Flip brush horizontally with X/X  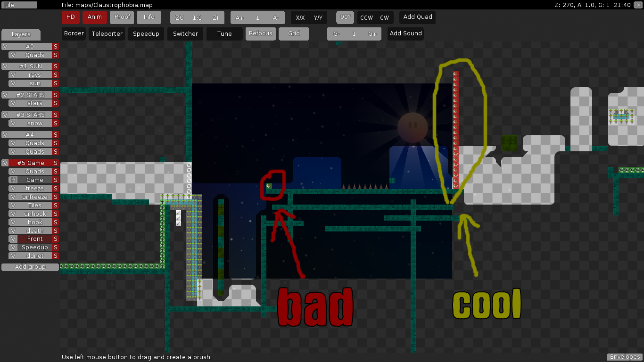(x=299, y=17)
